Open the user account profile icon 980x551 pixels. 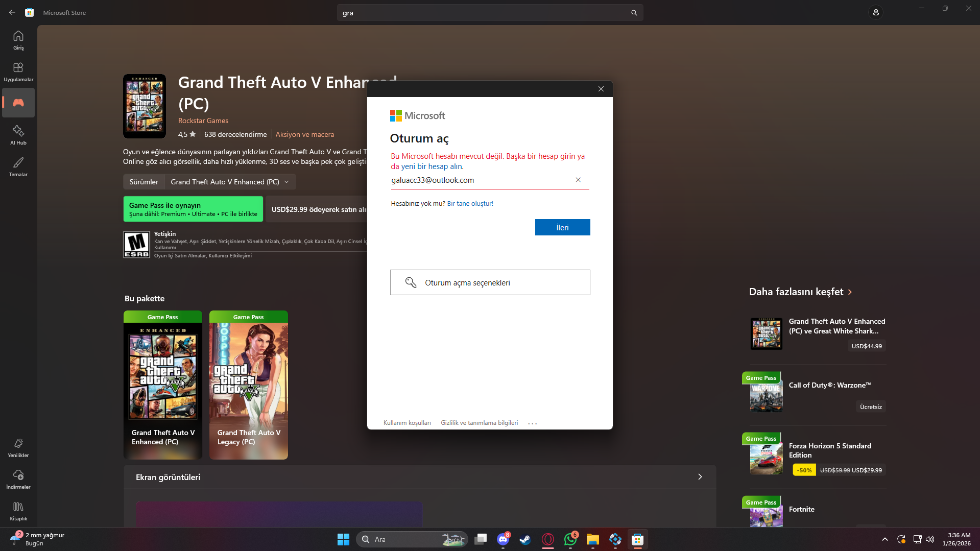(x=876, y=12)
